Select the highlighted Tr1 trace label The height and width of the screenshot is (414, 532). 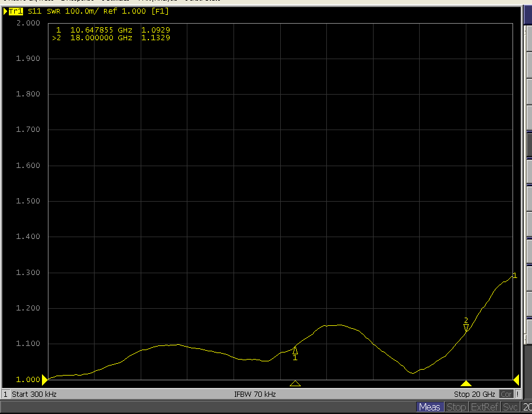point(15,11)
